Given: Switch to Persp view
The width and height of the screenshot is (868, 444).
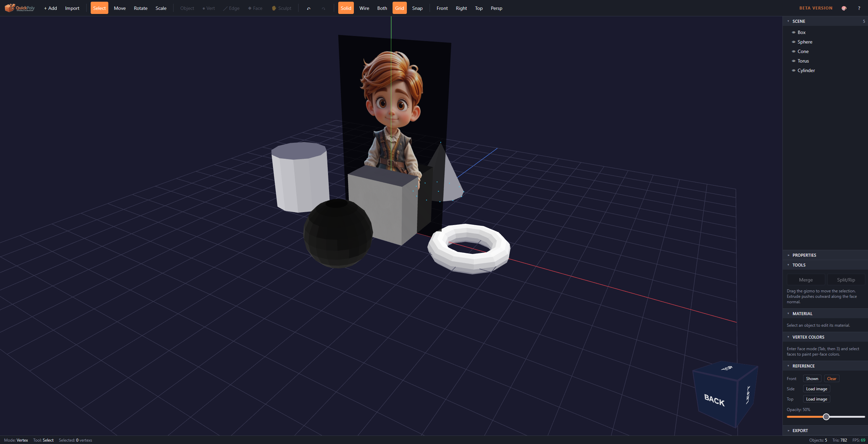Looking at the screenshot, I should (496, 8).
